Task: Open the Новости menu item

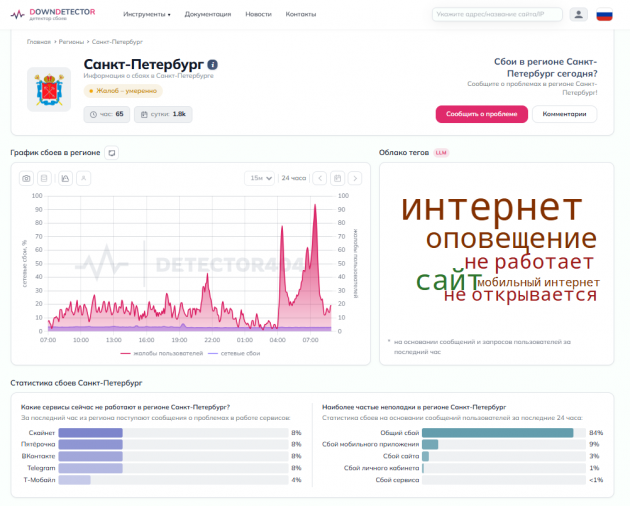Action: (x=258, y=14)
